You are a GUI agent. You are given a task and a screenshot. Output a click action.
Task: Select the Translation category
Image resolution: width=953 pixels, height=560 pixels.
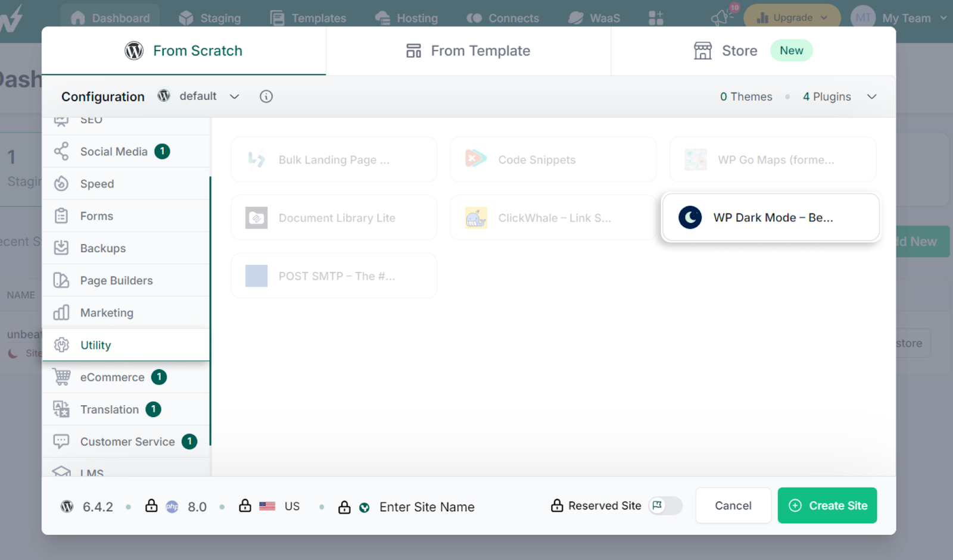click(x=126, y=409)
